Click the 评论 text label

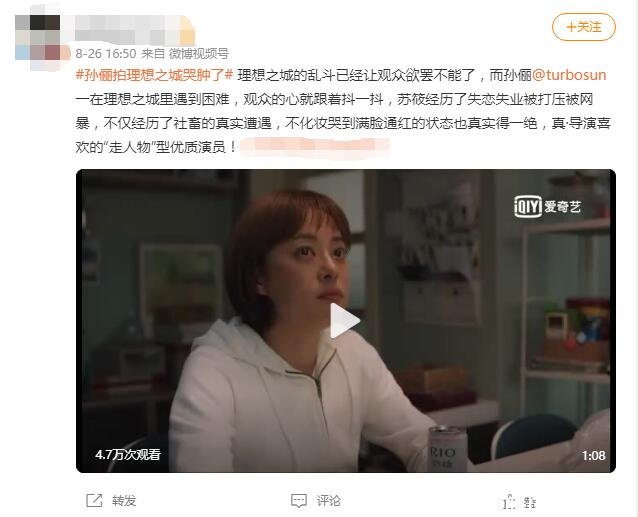click(x=329, y=501)
